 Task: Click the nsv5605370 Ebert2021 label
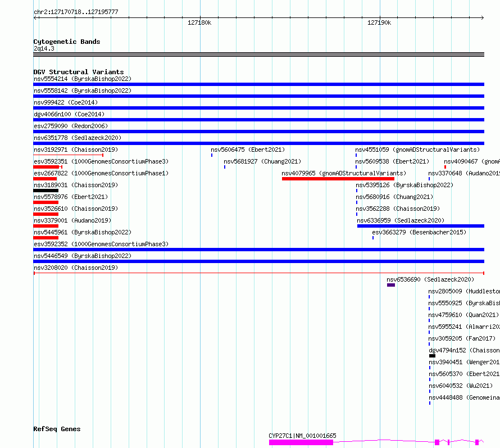point(464,374)
